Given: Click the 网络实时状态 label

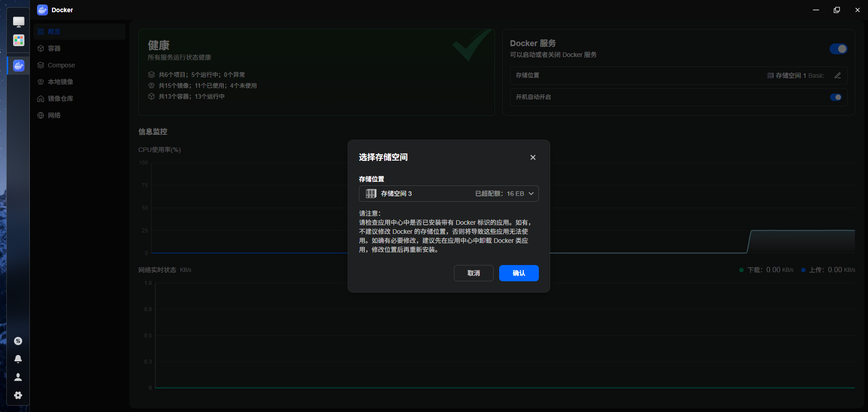Looking at the screenshot, I should [157, 270].
